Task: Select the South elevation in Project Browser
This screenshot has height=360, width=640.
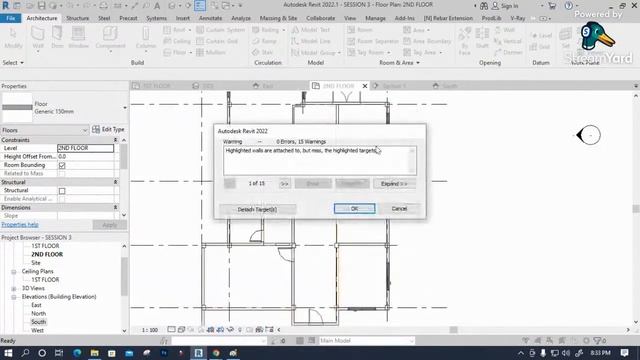Action: pyautogui.click(x=38, y=322)
